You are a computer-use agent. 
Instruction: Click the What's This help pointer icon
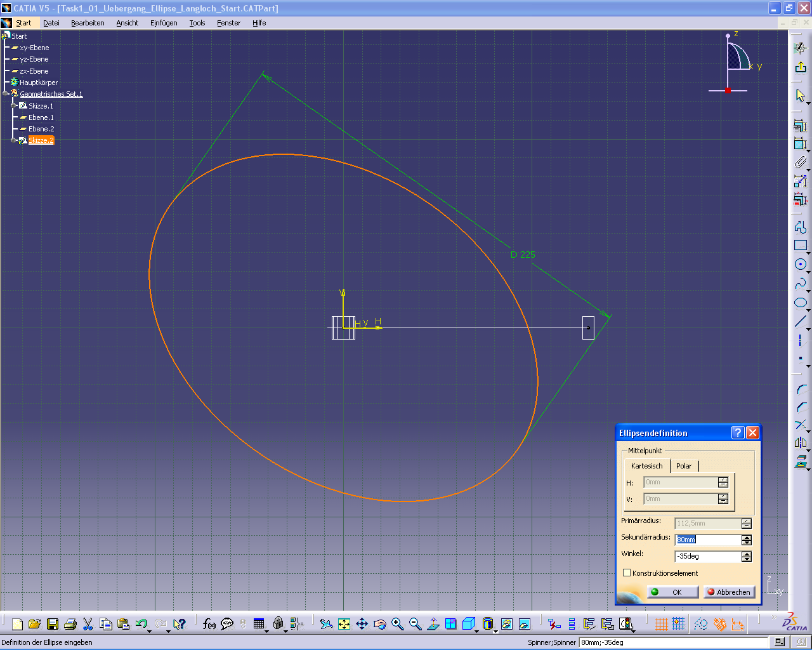180,624
